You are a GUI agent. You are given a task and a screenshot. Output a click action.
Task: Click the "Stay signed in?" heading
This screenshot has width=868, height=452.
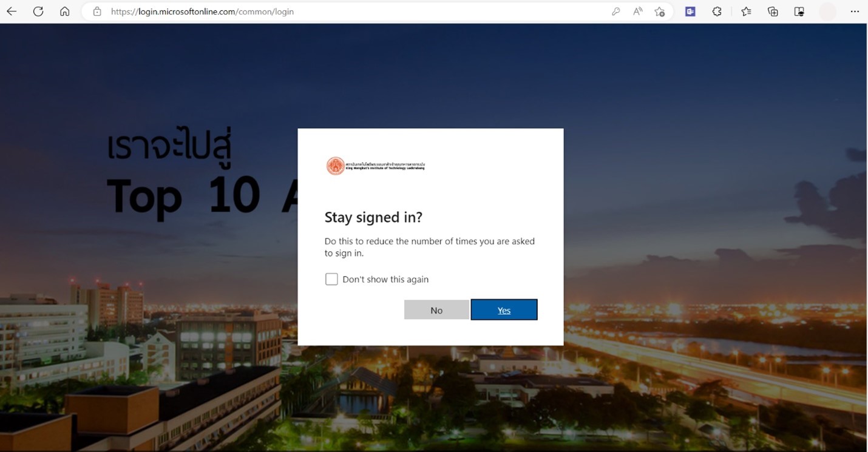373,217
